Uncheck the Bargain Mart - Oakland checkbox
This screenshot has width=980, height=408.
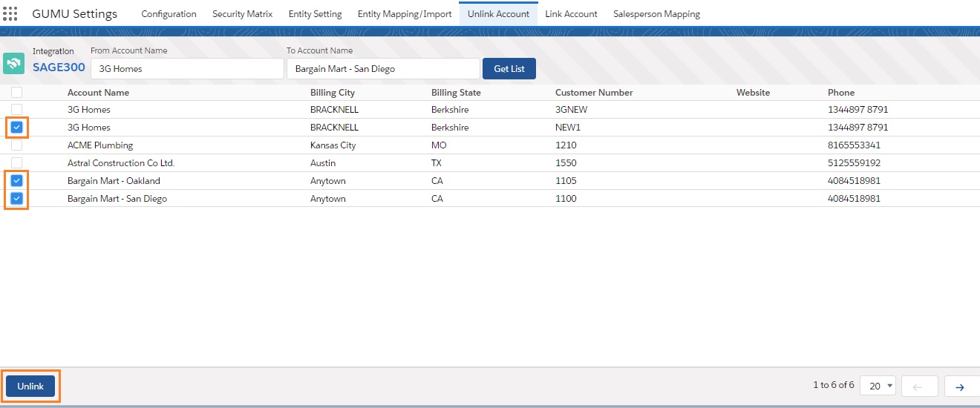coord(16,181)
